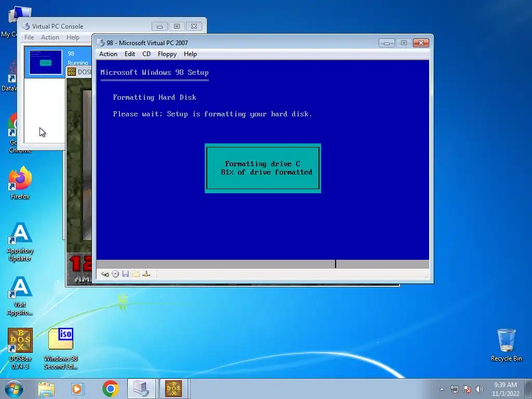The image size is (532, 399).
Task: Open the File menu in Virtual PC Console
Action: pos(29,37)
